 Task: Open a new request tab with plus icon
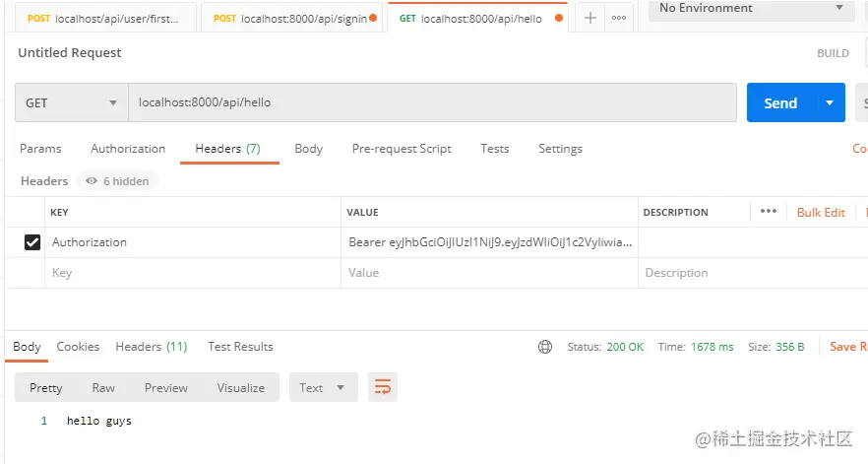tap(590, 18)
